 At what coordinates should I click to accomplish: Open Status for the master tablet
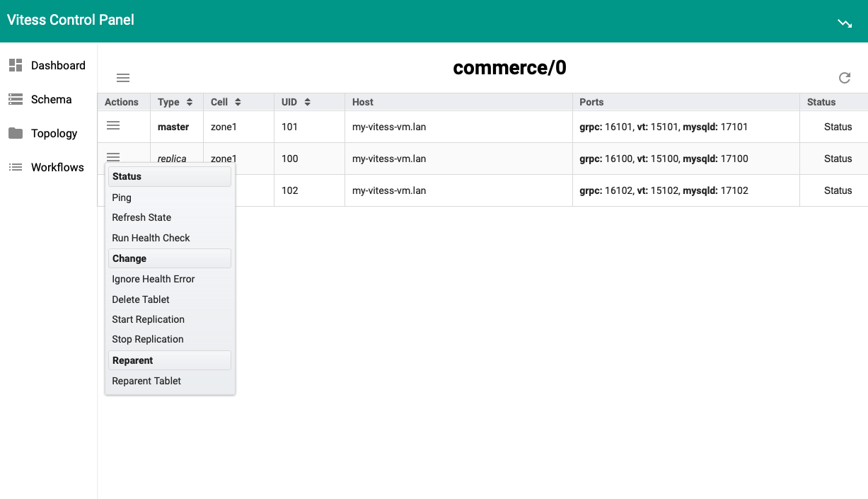pos(838,126)
